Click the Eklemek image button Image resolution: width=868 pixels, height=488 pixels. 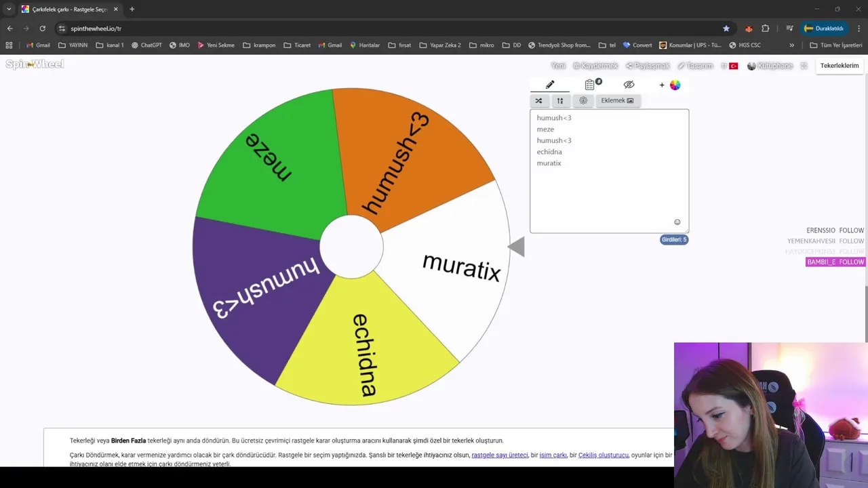(x=617, y=100)
